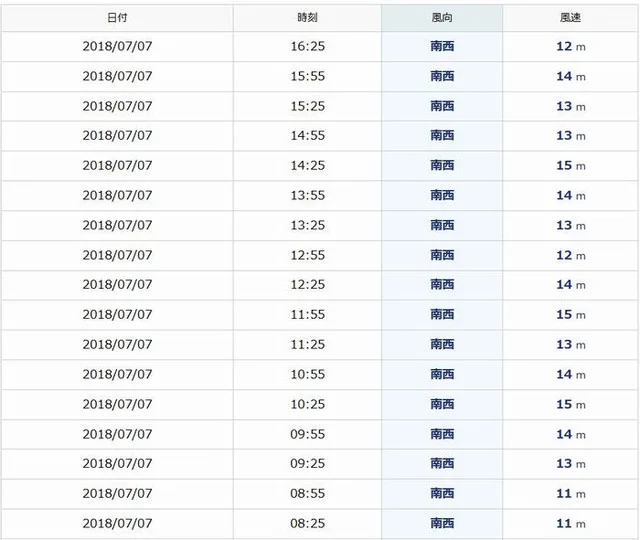Click the date cell in the 12:25 row
This screenshot has width=640, height=540.
point(117,284)
